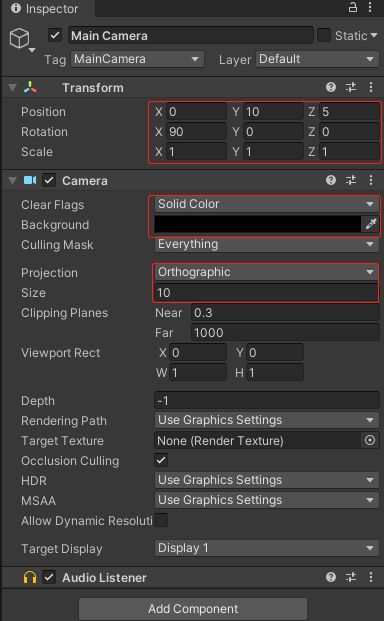
Task: Open Audio Listener help icon
Action: (x=331, y=577)
